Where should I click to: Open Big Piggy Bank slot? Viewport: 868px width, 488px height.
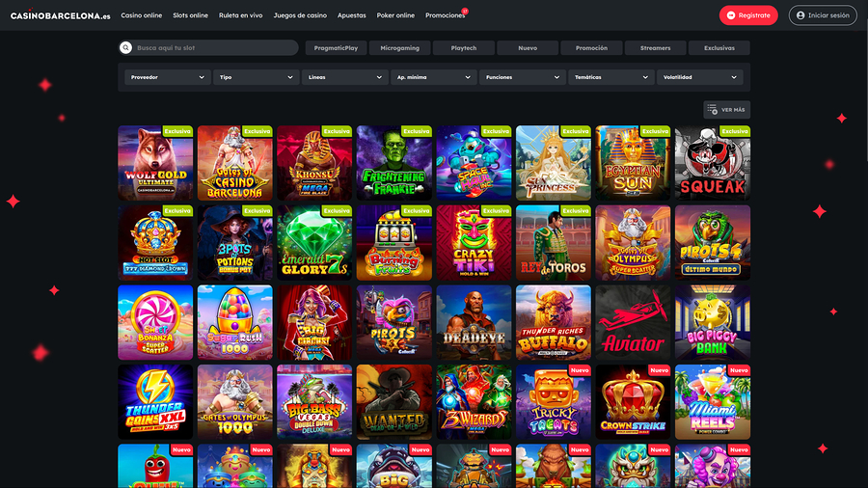[x=713, y=322]
